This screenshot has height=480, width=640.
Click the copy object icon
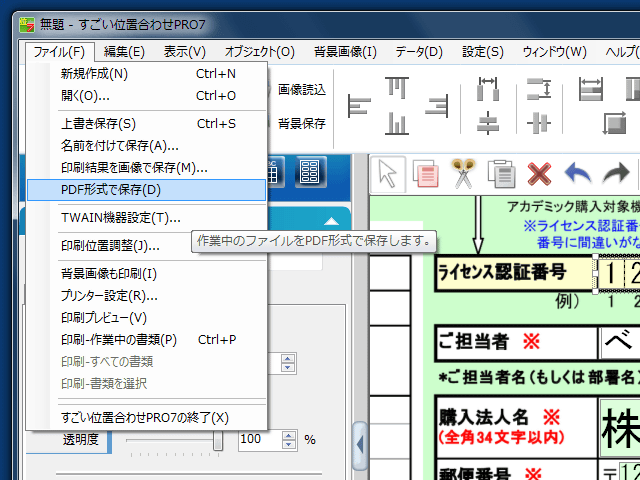tap(425, 174)
